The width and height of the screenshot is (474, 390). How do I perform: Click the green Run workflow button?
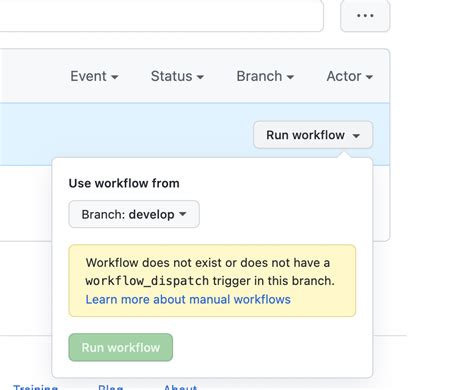(x=121, y=347)
